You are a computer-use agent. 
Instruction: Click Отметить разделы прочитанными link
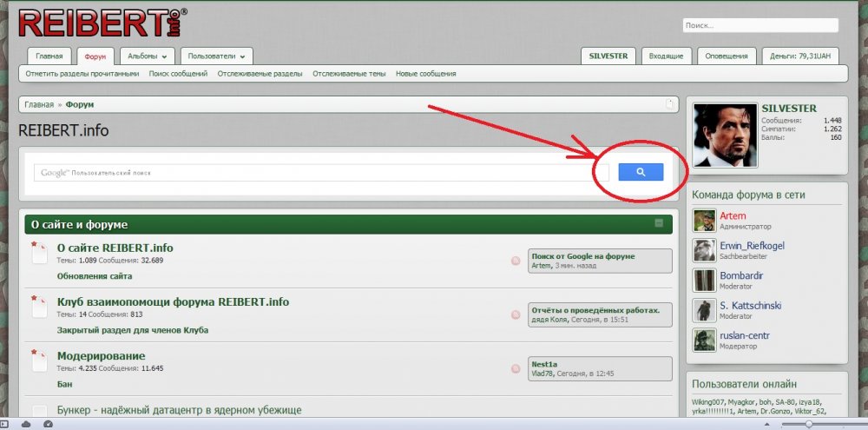[82, 74]
